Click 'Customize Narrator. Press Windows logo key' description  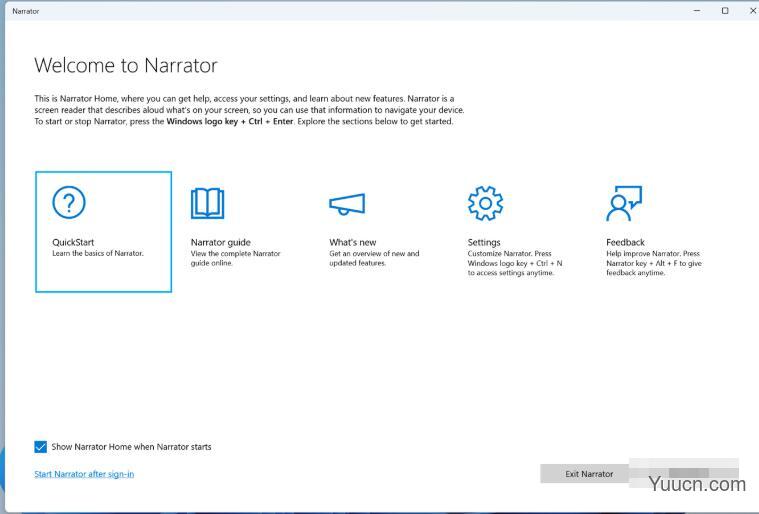[x=515, y=263]
